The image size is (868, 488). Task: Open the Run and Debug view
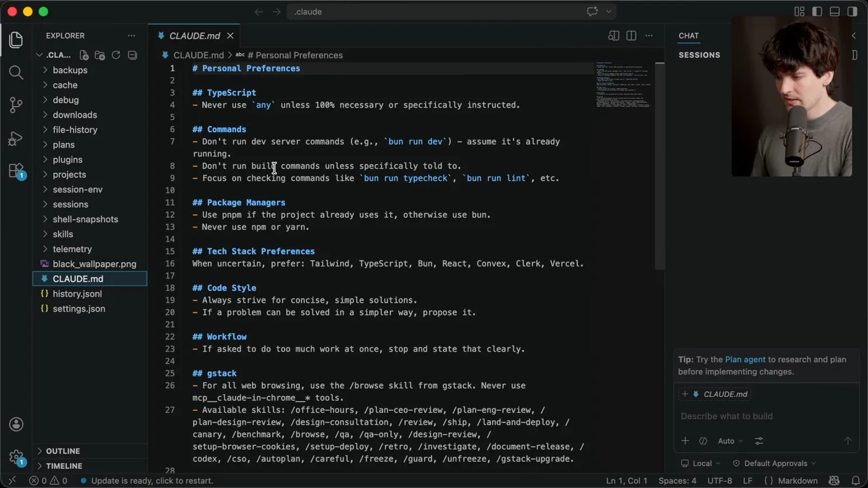click(16, 138)
